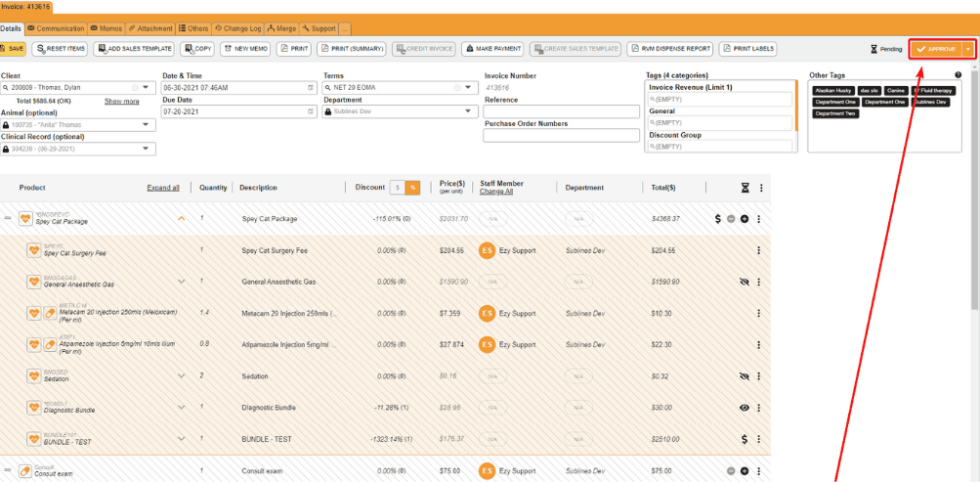
Task: Click the Alaskan Husky tag
Action: click(833, 91)
